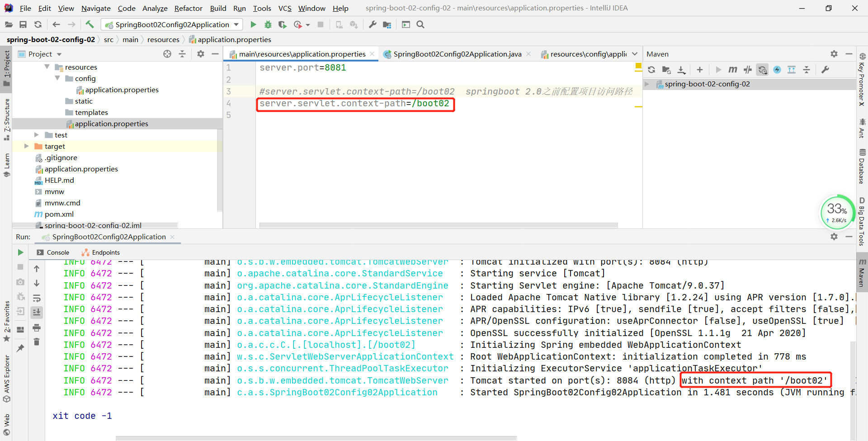Viewport: 868px width, 441px height.
Task: Toggle soft-wrap in the console
Action: point(37,298)
